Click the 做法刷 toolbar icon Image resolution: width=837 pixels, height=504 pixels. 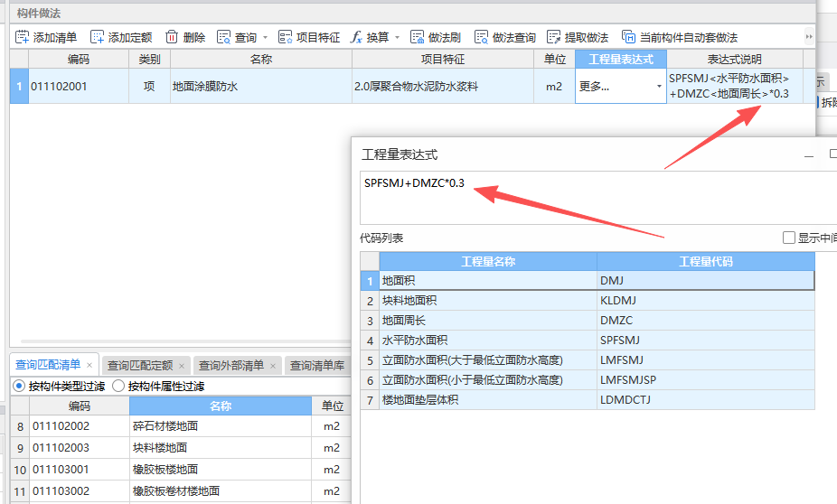tap(417, 37)
